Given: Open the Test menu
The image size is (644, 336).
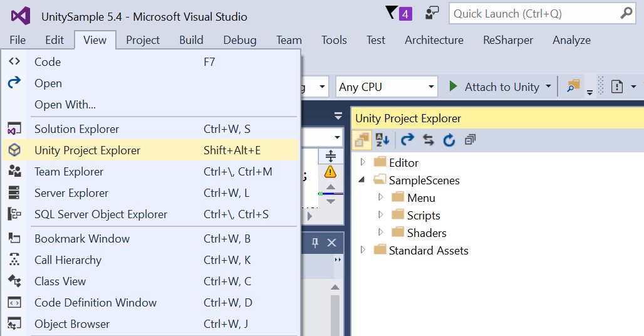Looking at the screenshot, I should (x=376, y=40).
